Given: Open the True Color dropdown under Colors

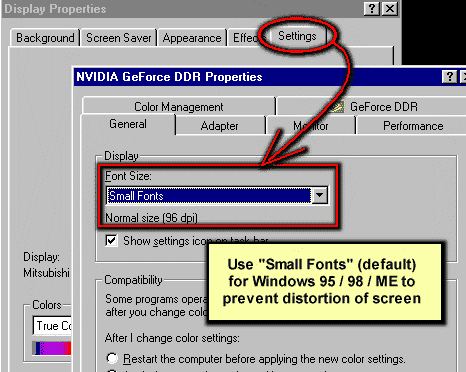Looking at the screenshot, I should tap(53, 325).
